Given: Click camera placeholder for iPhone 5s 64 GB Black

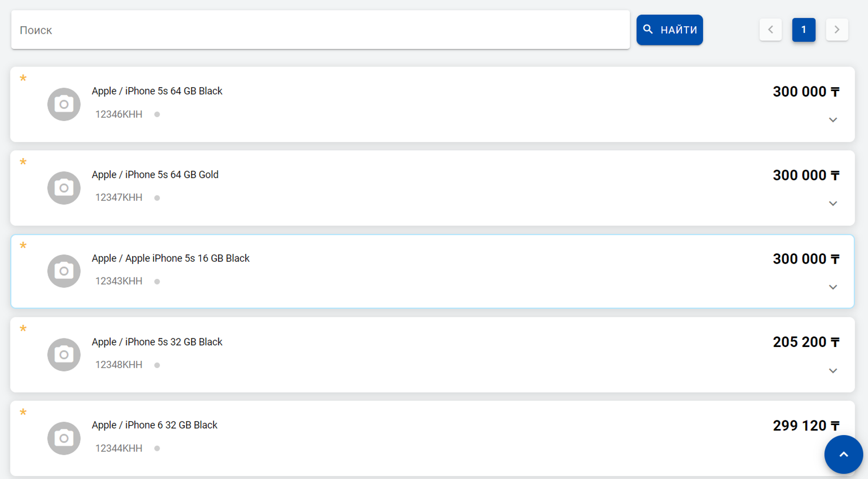Looking at the screenshot, I should coord(64,104).
